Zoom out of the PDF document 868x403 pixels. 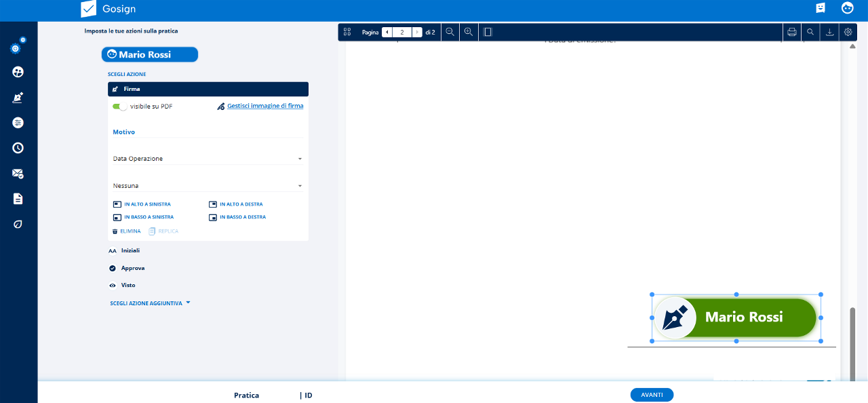[x=450, y=32]
